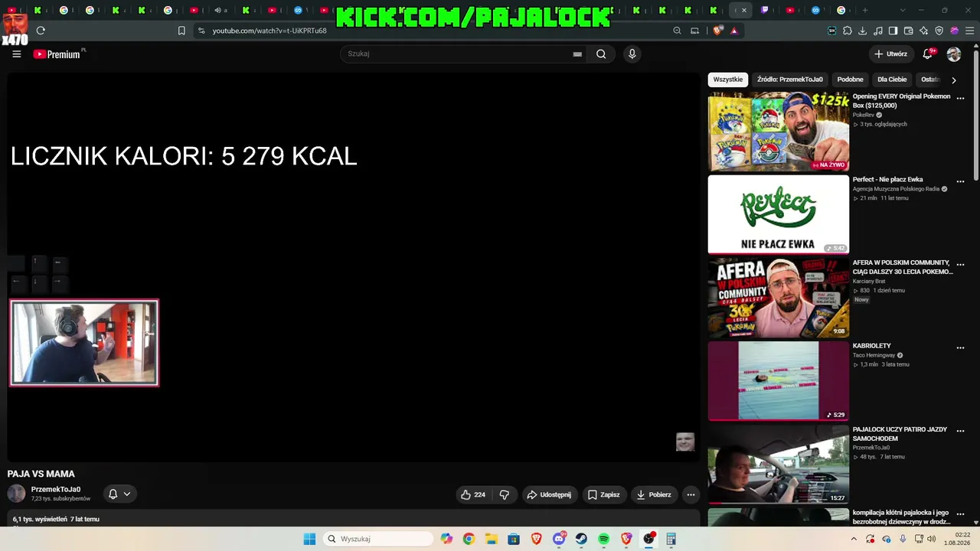Screen dimensions: 980x551
Task: Open the on-screen keyboard icon in search box
Action: click(x=577, y=54)
